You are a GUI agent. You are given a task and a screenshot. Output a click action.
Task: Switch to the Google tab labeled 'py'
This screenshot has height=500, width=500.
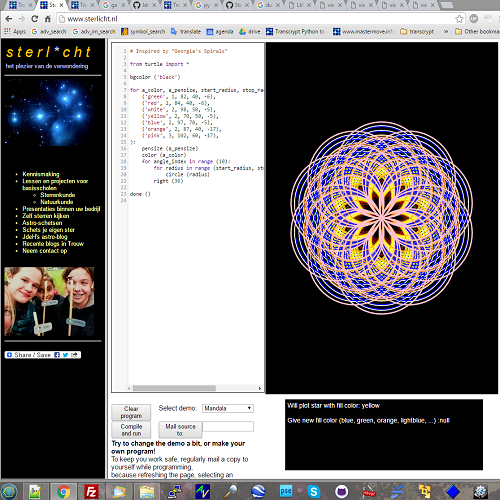[207, 5]
